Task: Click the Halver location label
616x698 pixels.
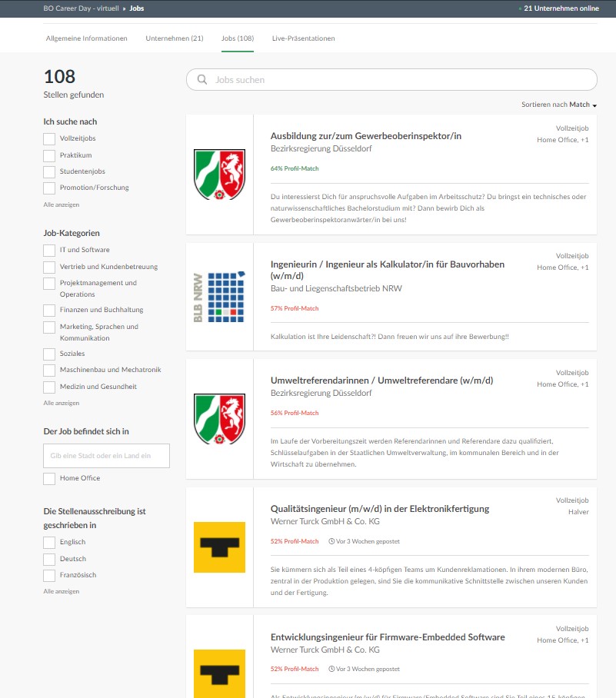Action: (x=578, y=512)
